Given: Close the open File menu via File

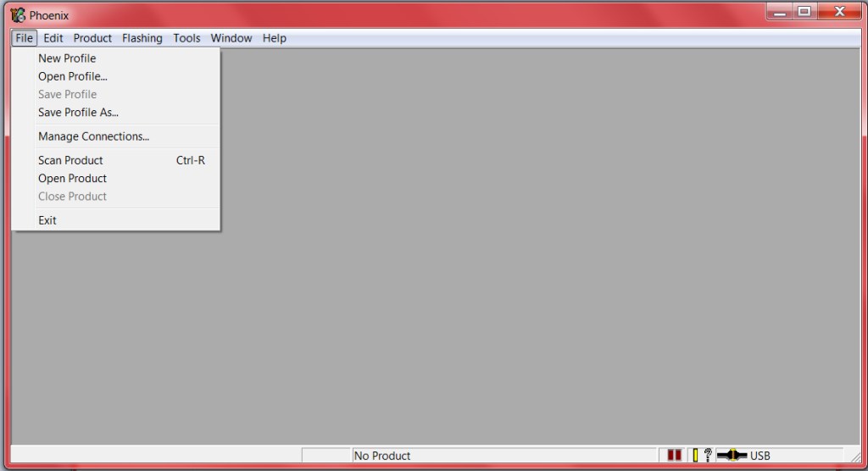Looking at the screenshot, I should click(x=24, y=38).
